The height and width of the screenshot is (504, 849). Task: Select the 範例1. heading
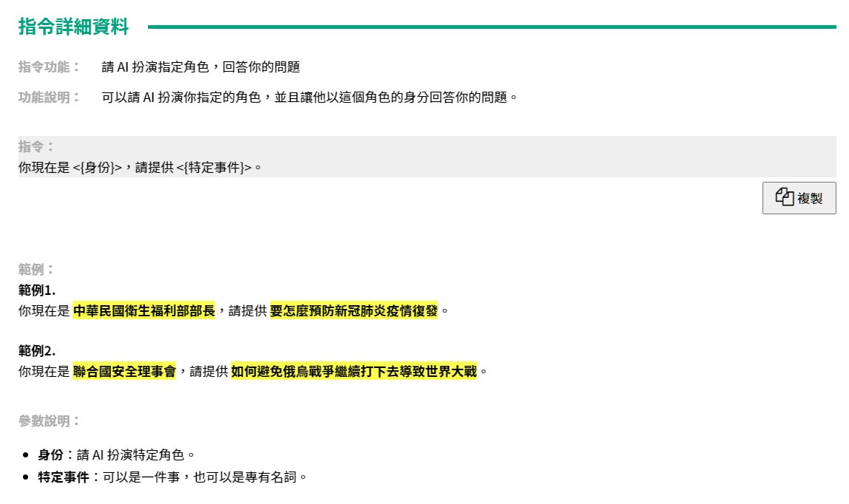tap(37, 290)
